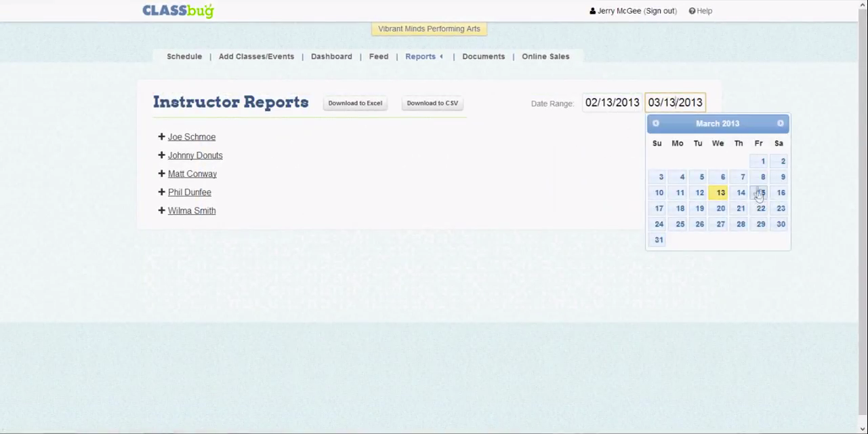The image size is (868, 434).
Task: Select March 5 in calendar
Action: (x=698, y=177)
